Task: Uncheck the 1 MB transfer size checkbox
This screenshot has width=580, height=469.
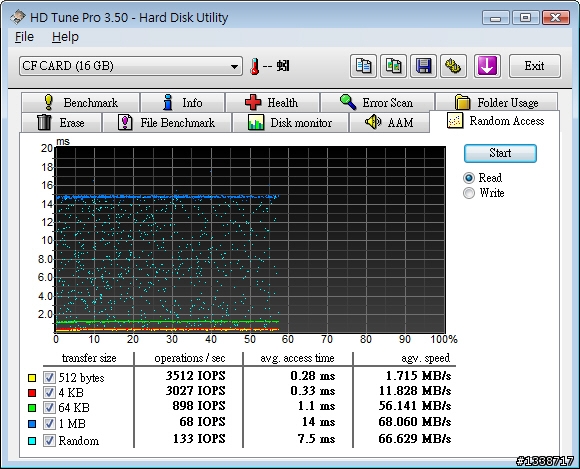Action: (x=49, y=424)
